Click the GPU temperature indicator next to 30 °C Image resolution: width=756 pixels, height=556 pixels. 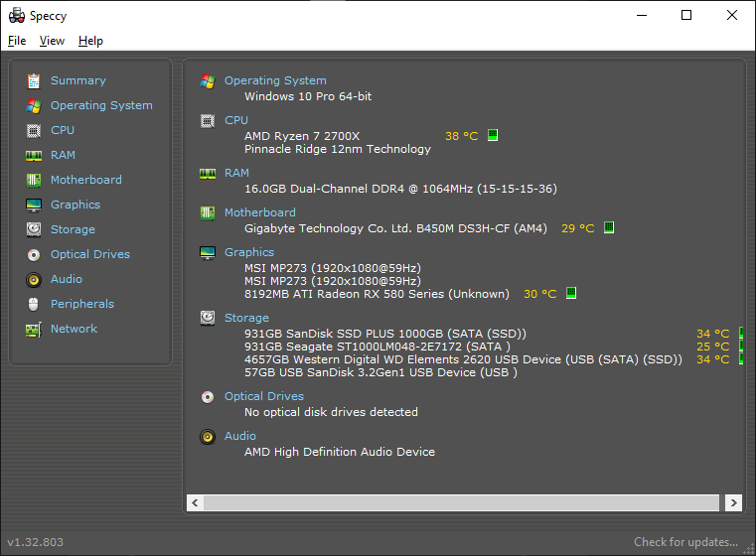point(571,293)
